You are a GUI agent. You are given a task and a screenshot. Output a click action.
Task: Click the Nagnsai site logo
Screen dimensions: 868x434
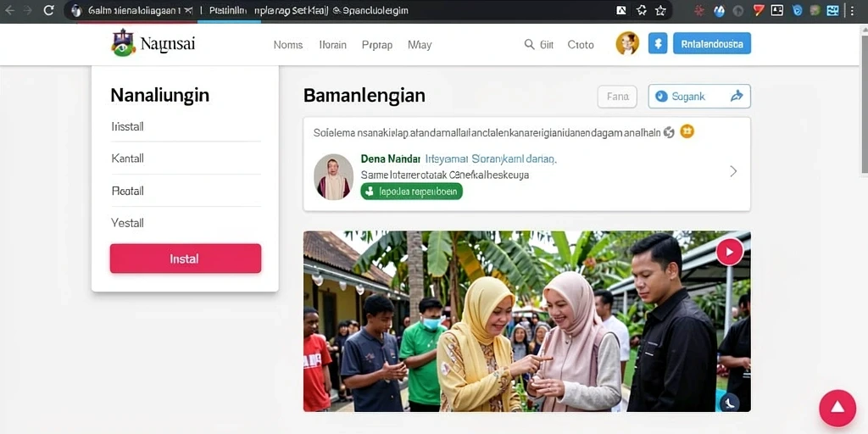153,43
